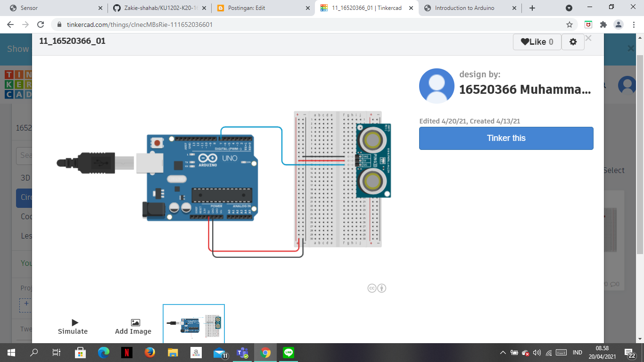Close the Introduction to Arduino tab
The height and width of the screenshot is (362, 644).
point(514,8)
